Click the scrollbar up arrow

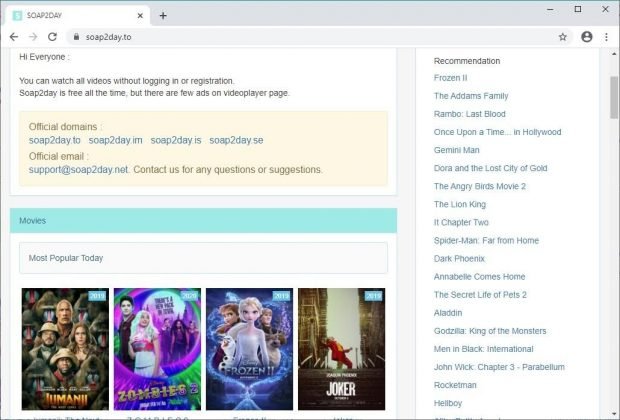click(614, 53)
